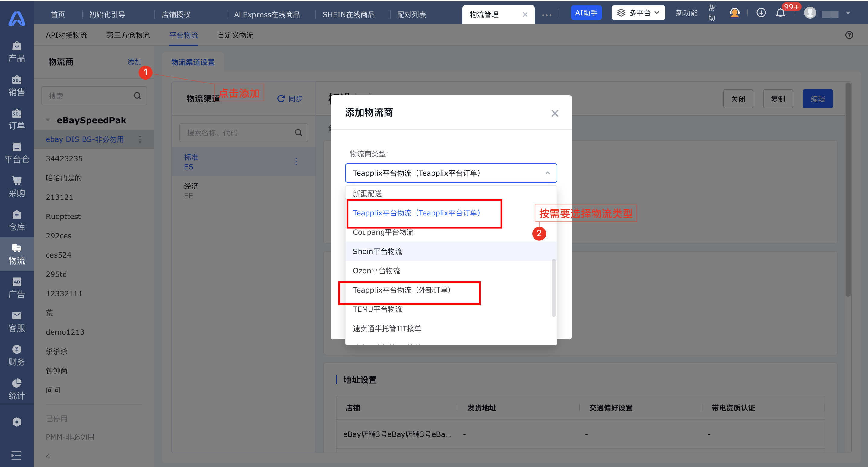Image resolution: width=868 pixels, height=467 pixels.
Task: Open the 销售 sidebar module
Action: point(17,86)
